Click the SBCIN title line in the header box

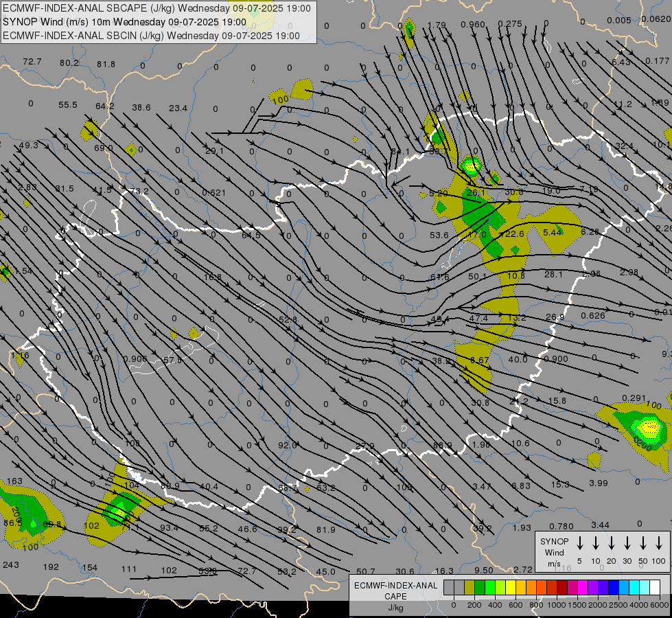coord(151,36)
